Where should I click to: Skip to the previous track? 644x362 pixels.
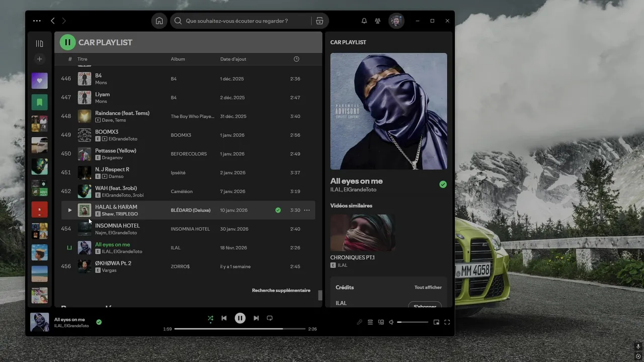tap(224, 318)
